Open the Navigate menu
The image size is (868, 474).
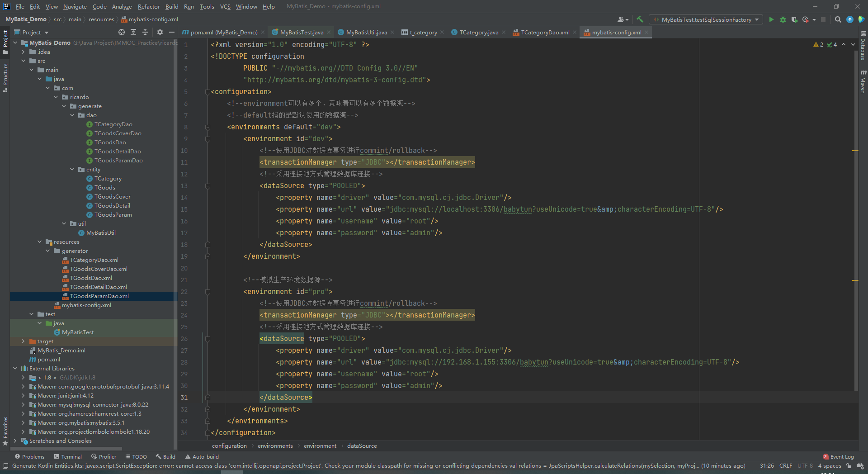pyautogui.click(x=75, y=6)
